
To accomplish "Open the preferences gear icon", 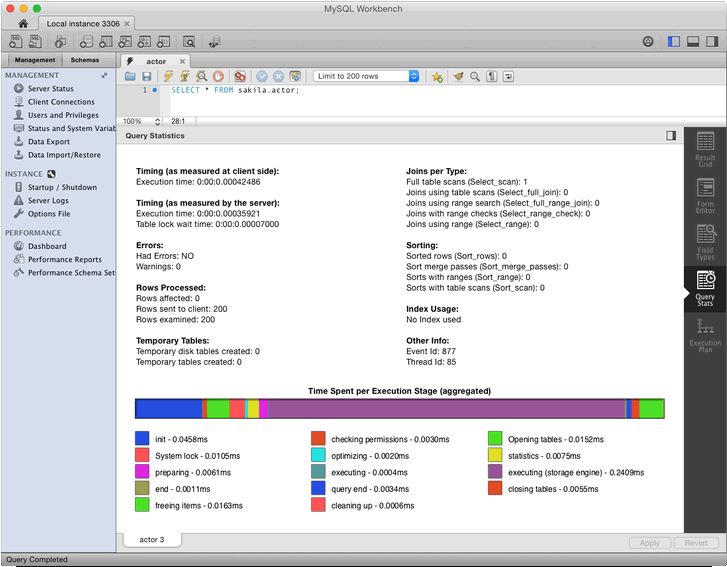I will point(648,42).
